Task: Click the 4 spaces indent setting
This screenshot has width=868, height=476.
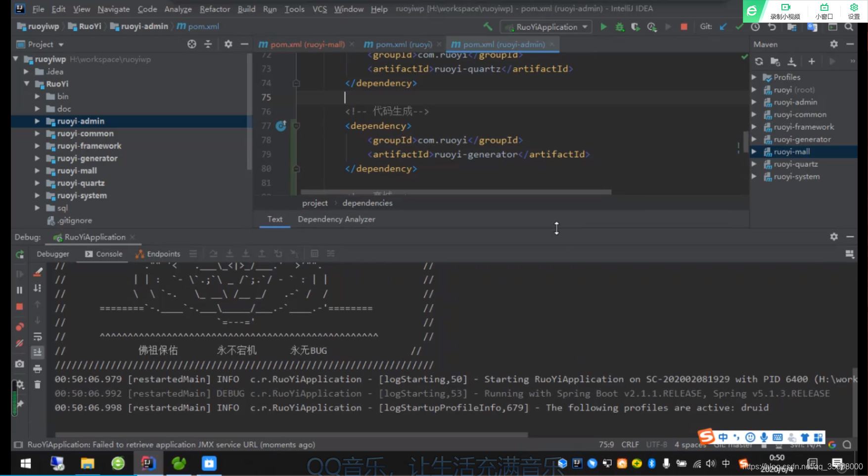Action: click(690, 444)
